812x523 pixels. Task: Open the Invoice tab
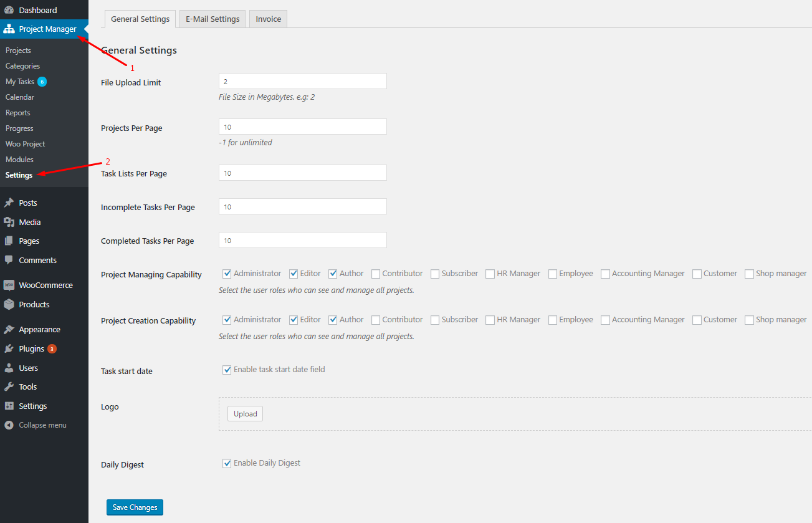(268, 19)
